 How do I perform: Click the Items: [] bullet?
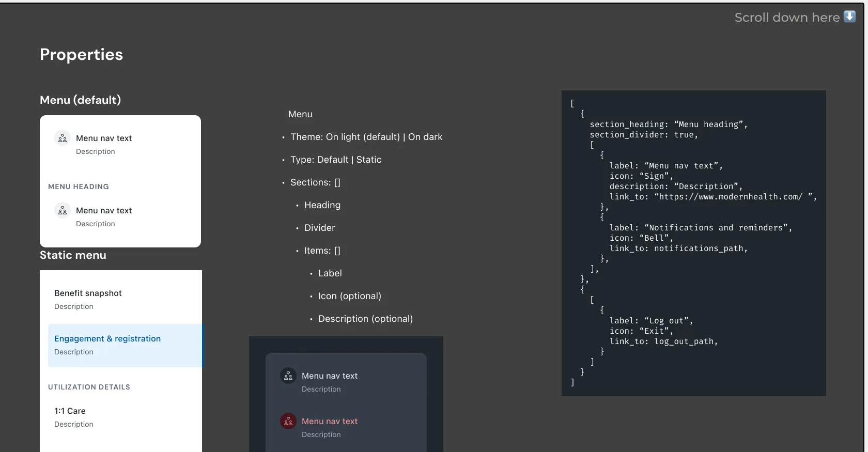pyautogui.click(x=322, y=251)
